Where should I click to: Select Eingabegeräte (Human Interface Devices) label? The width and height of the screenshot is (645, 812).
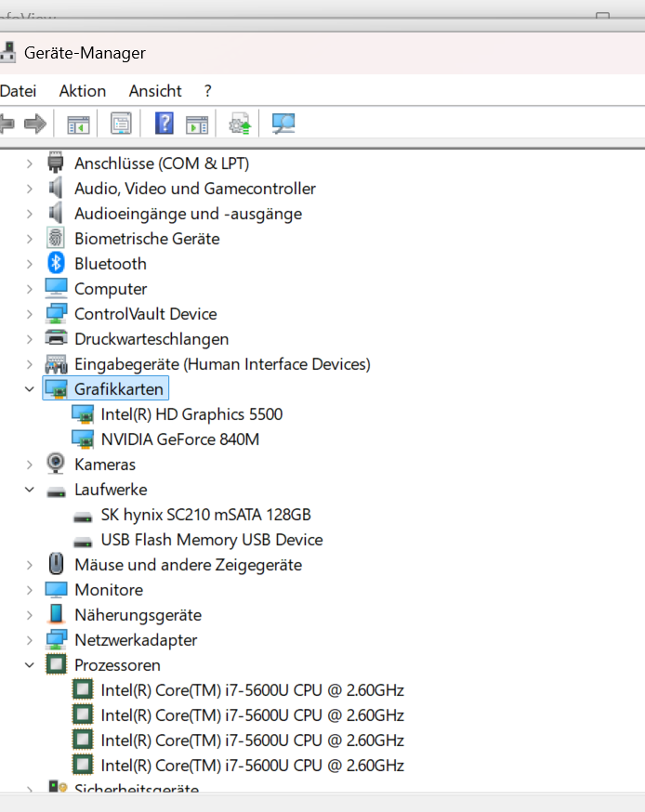click(x=222, y=364)
